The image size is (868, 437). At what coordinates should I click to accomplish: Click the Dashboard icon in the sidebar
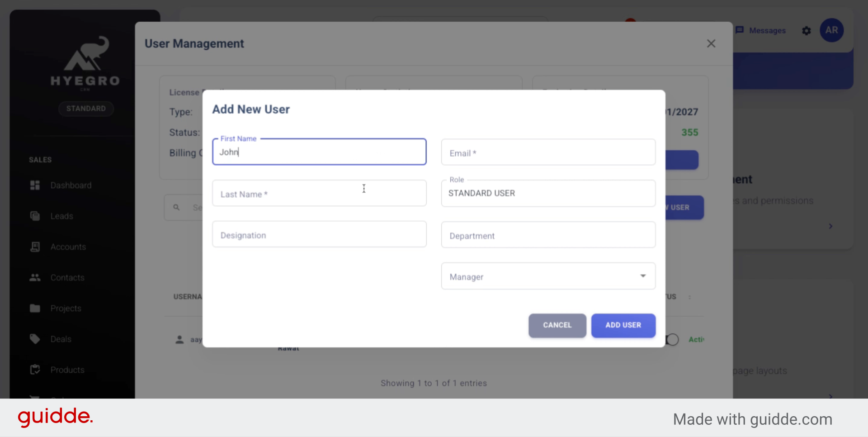35,185
